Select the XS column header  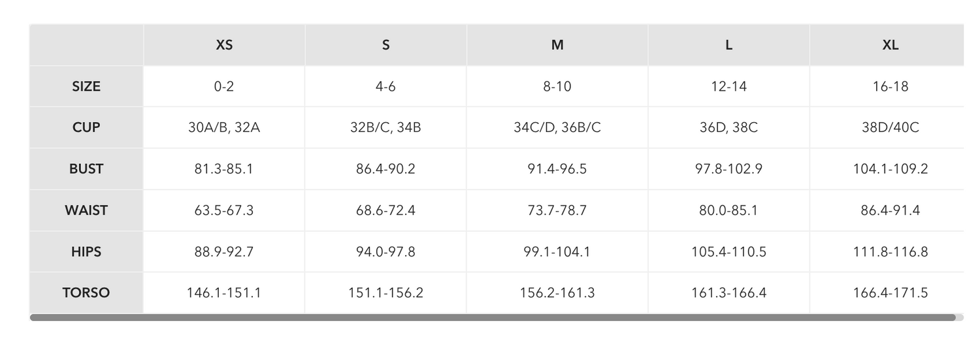click(x=224, y=45)
